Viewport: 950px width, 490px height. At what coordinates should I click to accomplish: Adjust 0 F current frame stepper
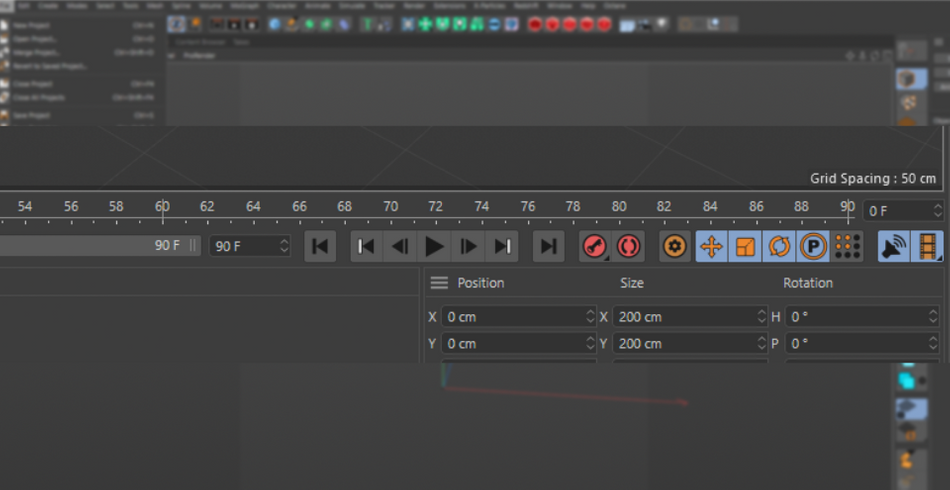click(x=938, y=211)
